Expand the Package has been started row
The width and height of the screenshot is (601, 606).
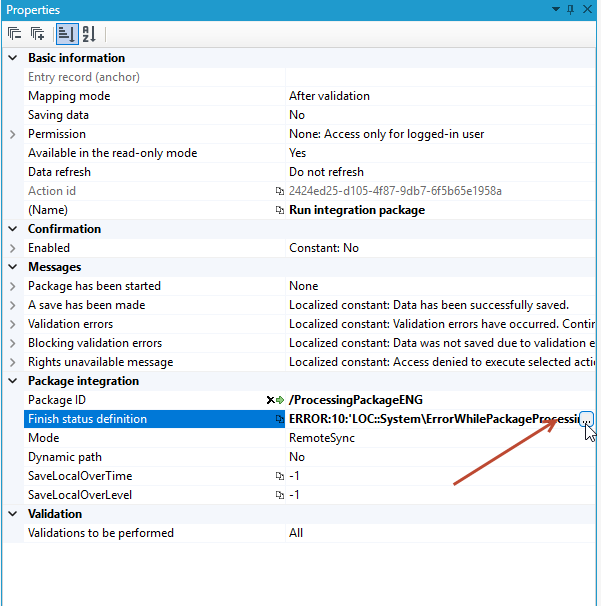click(x=13, y=286)
